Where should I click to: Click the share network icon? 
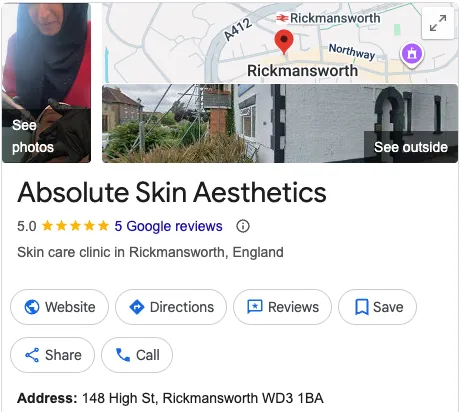(32, 355)
